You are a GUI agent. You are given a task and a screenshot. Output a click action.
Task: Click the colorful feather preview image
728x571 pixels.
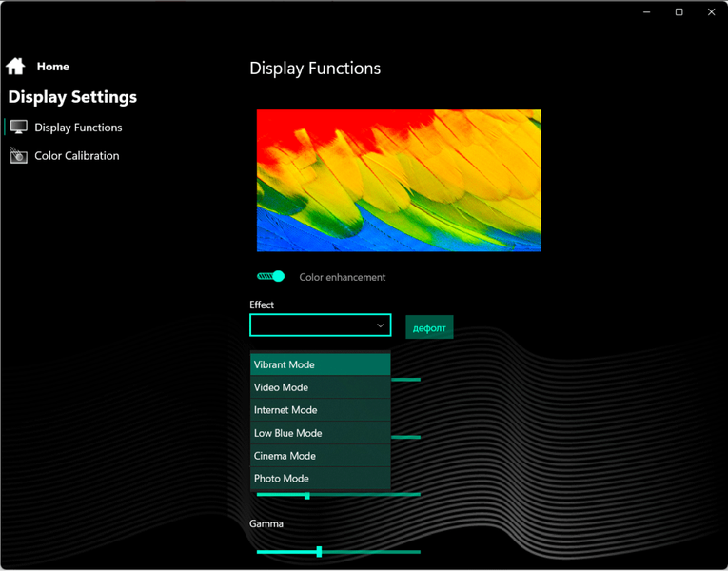coord(399,181)
